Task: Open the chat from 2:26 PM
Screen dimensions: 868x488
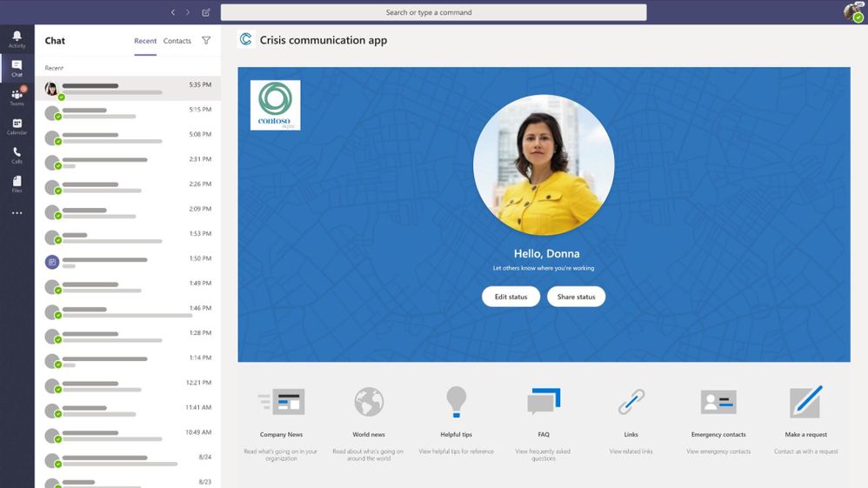Action: tap(128, 188)
